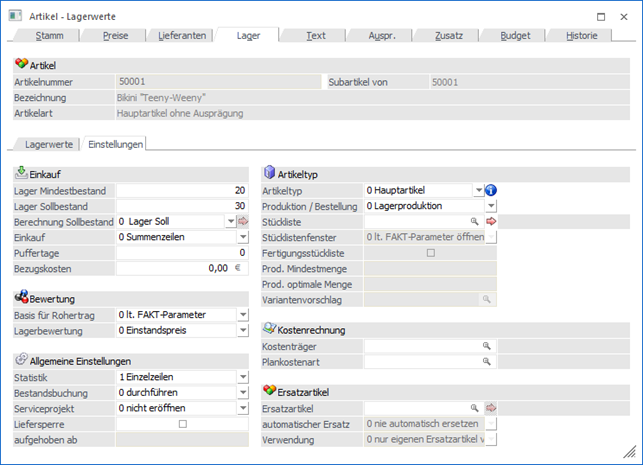Click red arrow beside Stückliste field
The height and width of the screenshot is (465, 643).
click(x=491, y=221)
